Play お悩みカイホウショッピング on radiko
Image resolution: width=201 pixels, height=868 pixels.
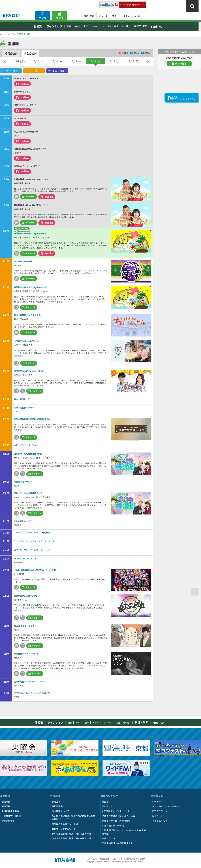click(22, 171)
